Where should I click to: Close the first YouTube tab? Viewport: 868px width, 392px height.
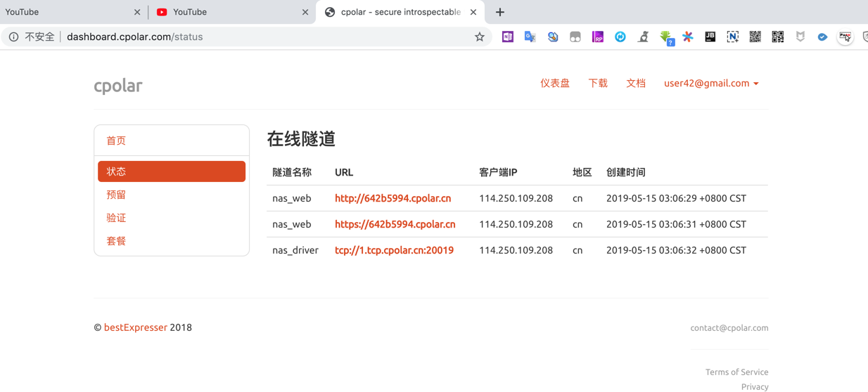click(137, 12)
